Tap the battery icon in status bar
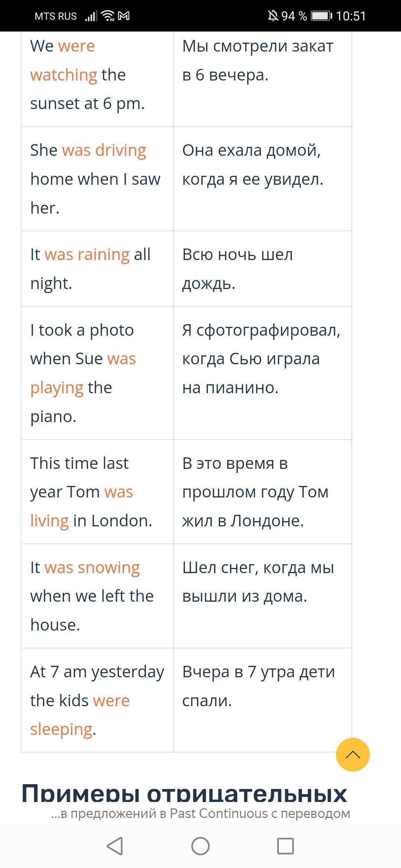This screenshot has width=401, height=868. pyautogui.click(x=322, y=16)
